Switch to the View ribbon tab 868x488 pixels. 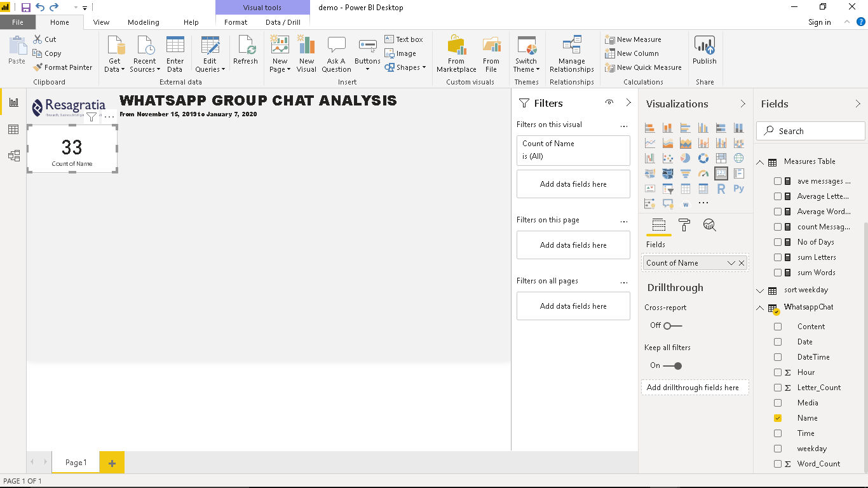[x=101, y=22]
